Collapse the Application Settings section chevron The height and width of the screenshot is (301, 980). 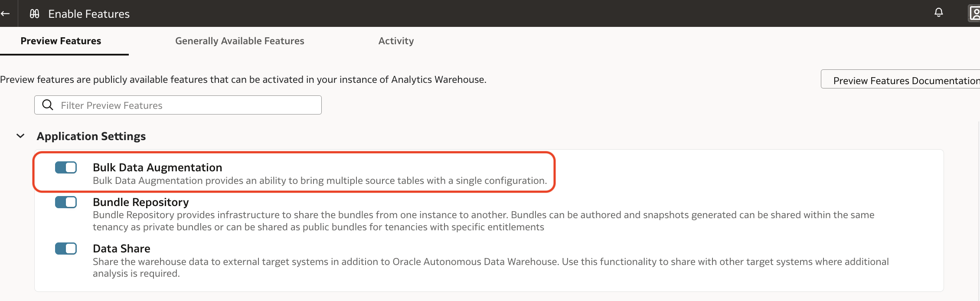pyautogui.click(x=20, y=136)
